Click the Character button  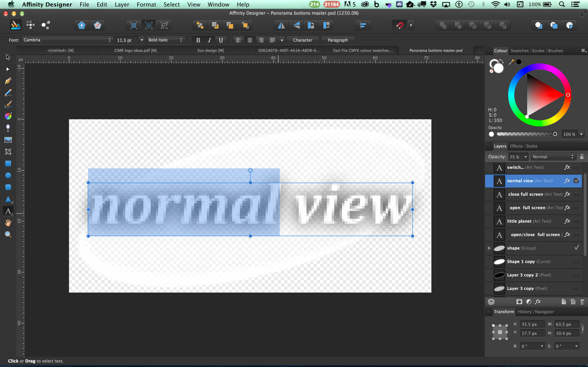click(303, 40)
